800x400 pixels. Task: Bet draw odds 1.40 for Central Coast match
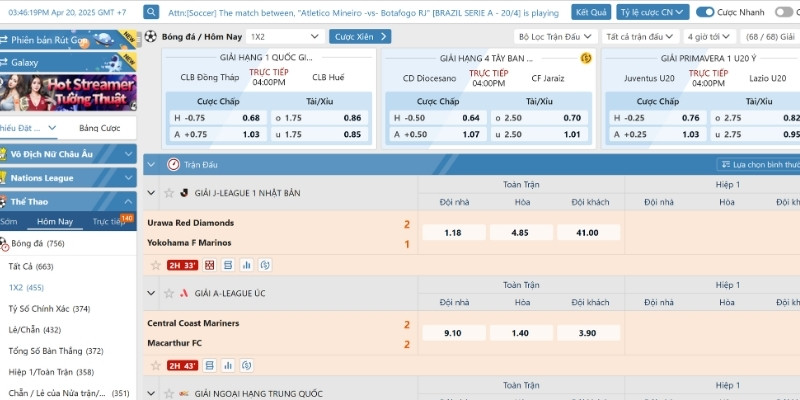point(521,333)
